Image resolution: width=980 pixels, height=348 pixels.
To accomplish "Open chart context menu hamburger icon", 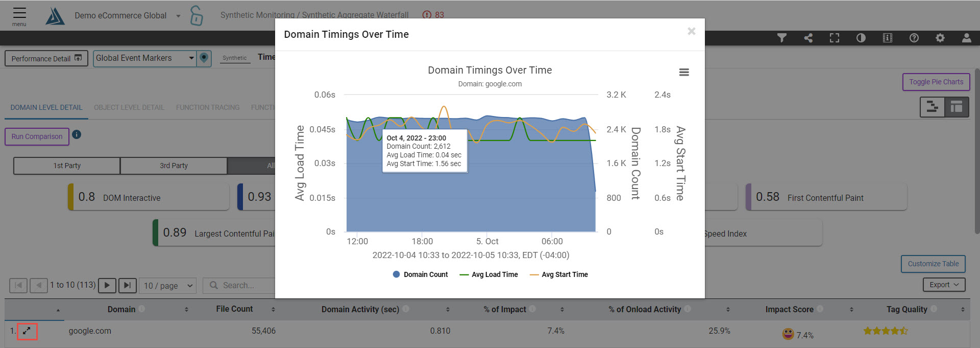I will (684, 73).
